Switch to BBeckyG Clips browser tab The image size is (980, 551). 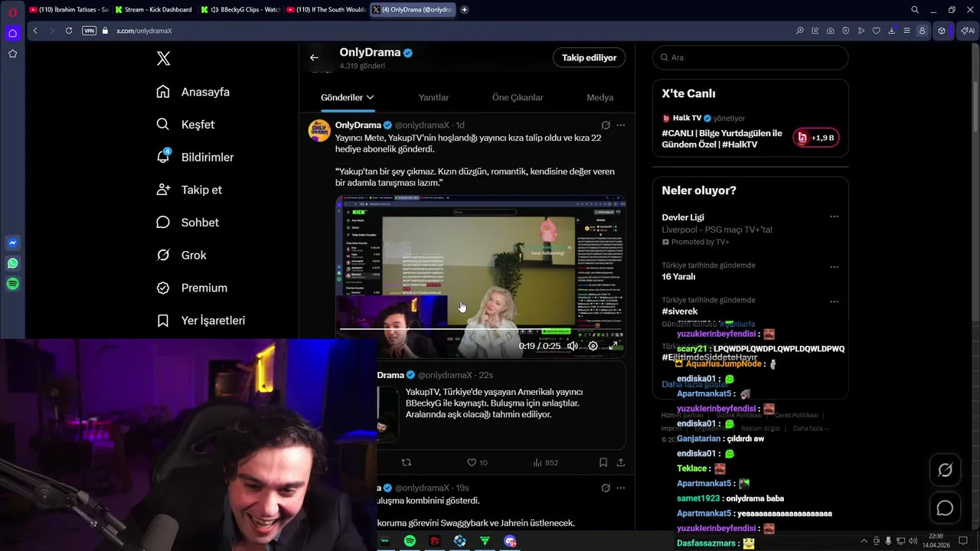click(240, 10)
